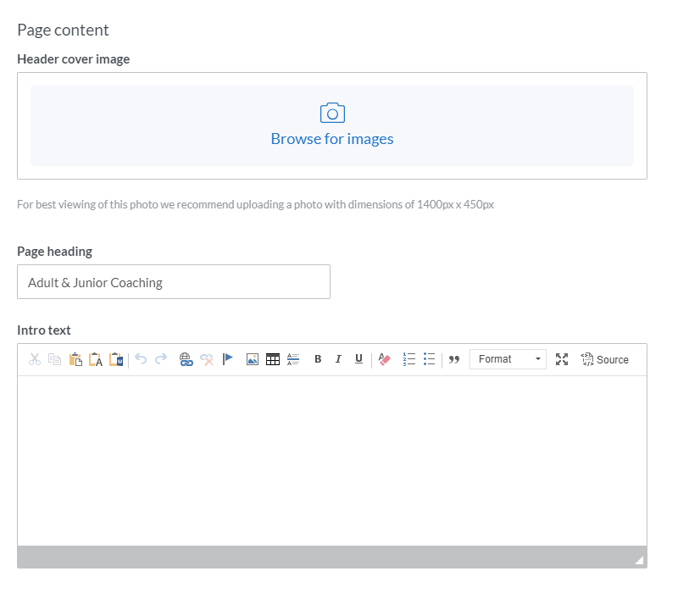Insert a numbered list
Image resolution: width=700 pixels, height=599 pixels.
click(x=409, y=359)
